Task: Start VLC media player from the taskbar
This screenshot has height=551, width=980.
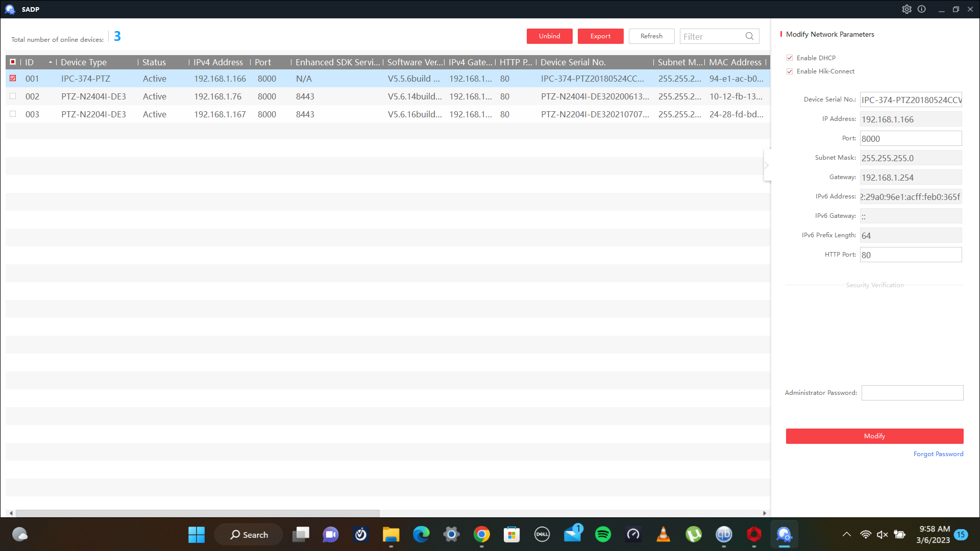Action: pyautogui.click(x=663, y=534)
